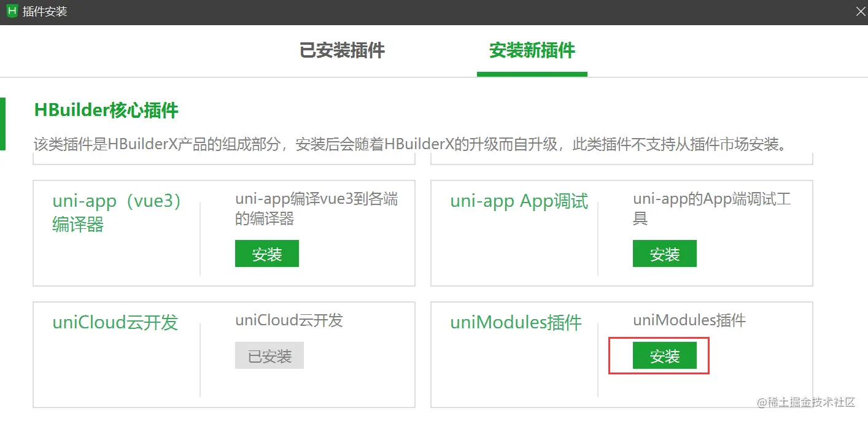Open the uni-app (vue3) 编译器 title link
This screenshot has width=868, height=421.
tap(117, 213)
